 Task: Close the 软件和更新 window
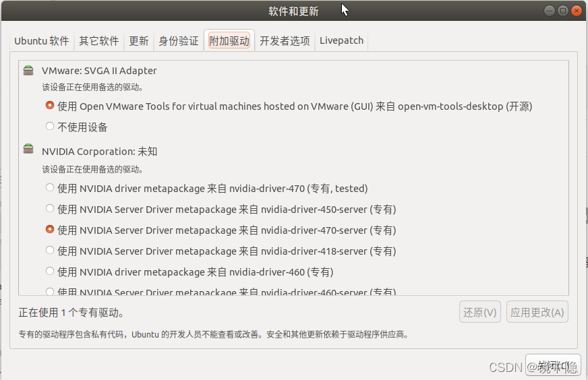click(x=577, y=11)
